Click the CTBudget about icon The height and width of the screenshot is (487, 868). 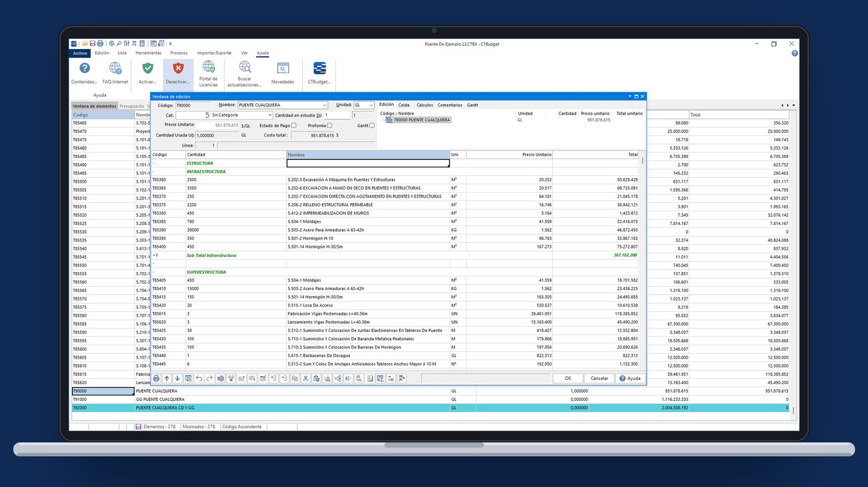tap(320, 68)
